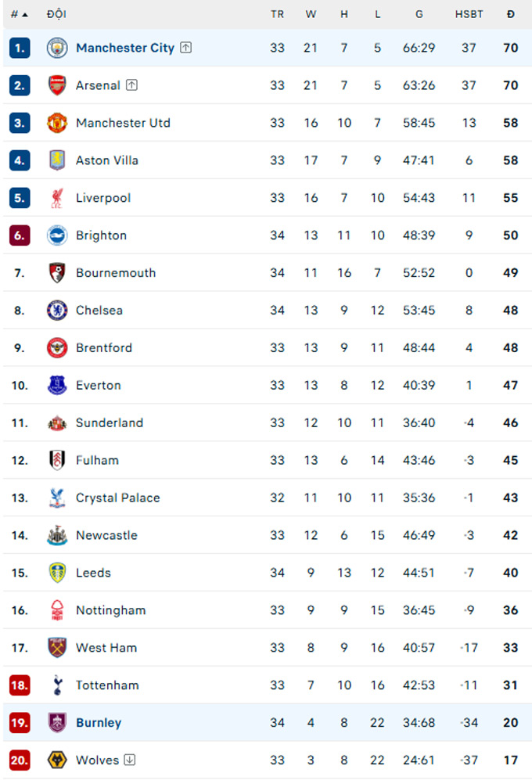Click promotion arrow icon beside Manchester City

coord(185,48)
